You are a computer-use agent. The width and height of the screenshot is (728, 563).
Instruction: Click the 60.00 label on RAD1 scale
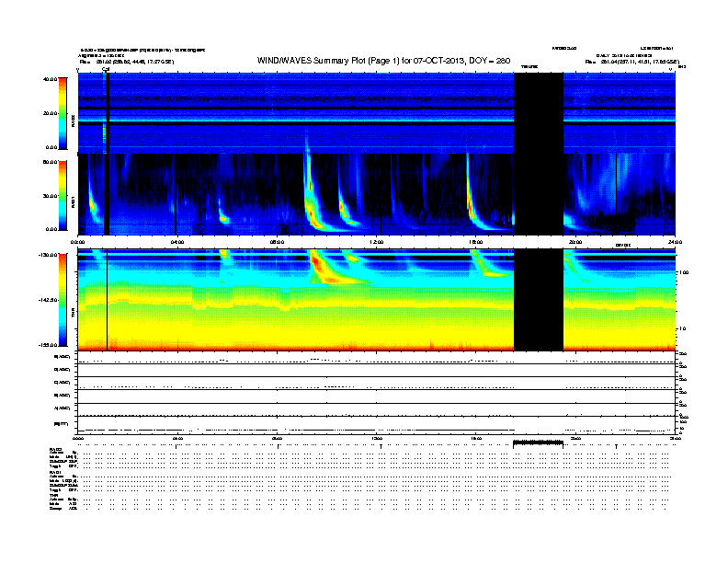(x=50, y=162)
